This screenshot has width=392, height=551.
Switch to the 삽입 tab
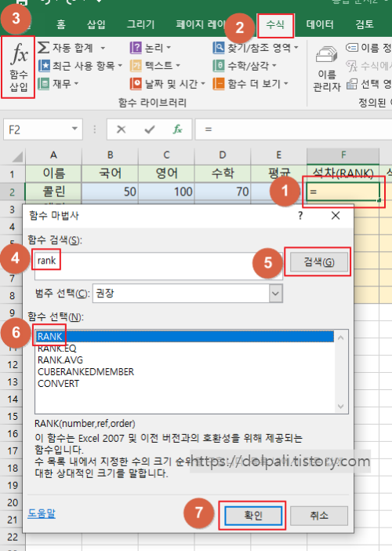click(x=96, y=24)
